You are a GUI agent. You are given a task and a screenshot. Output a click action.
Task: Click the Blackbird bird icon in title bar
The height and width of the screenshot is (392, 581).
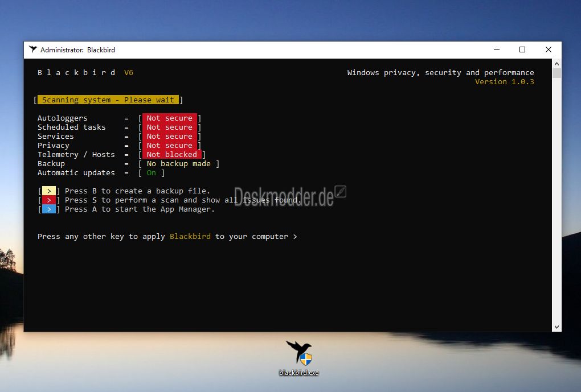point(33,49)
